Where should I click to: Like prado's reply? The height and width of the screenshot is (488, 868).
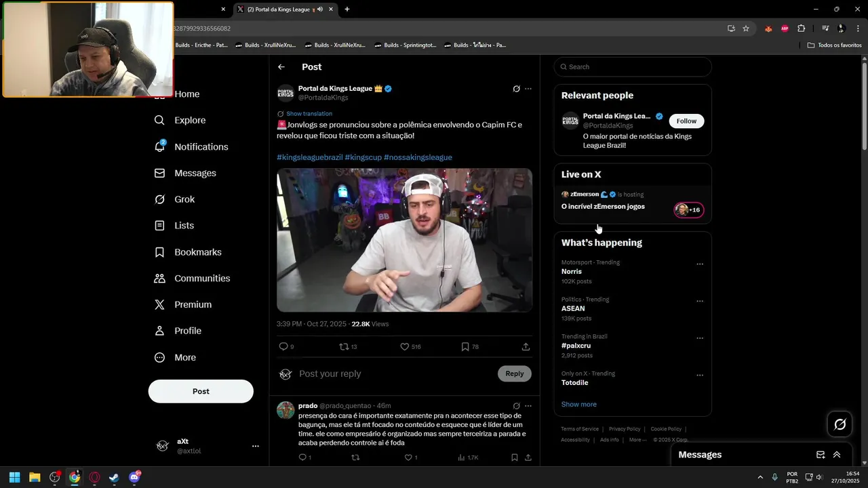click(x=411, y=457)
